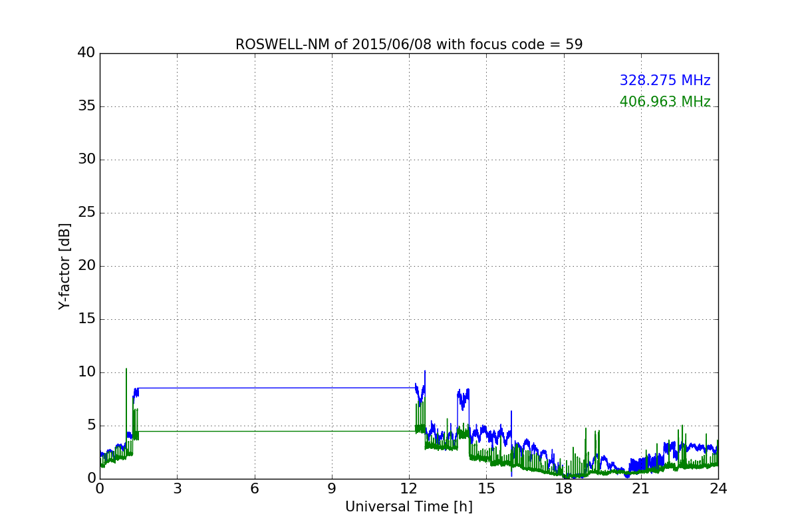Click the Y-factor [dB] axis label

coord(65,266)
